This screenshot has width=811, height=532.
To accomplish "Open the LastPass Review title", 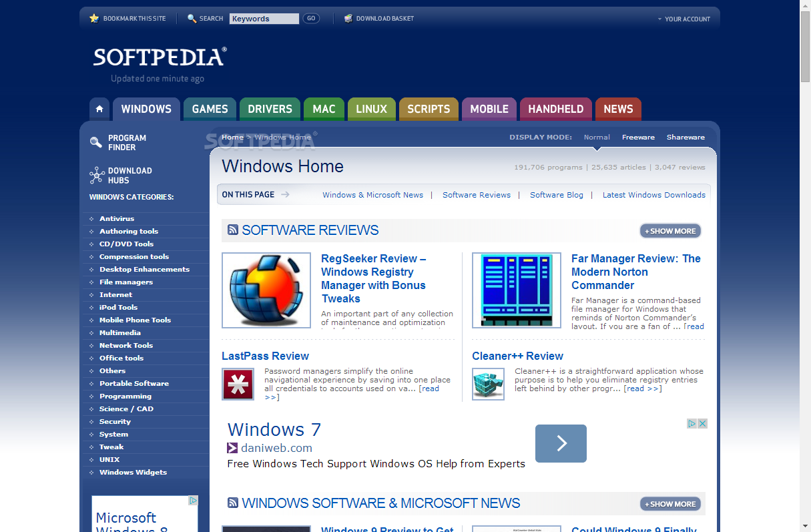I will point(265,356).
